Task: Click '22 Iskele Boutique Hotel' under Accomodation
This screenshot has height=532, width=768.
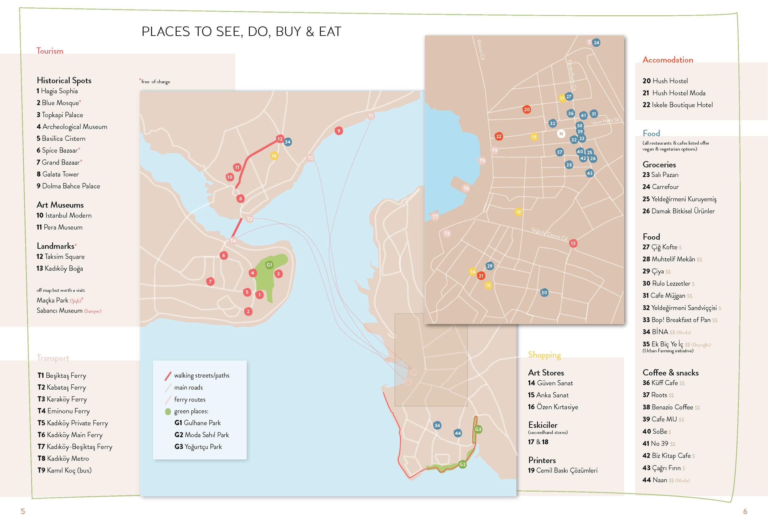Action: [678, 105]
